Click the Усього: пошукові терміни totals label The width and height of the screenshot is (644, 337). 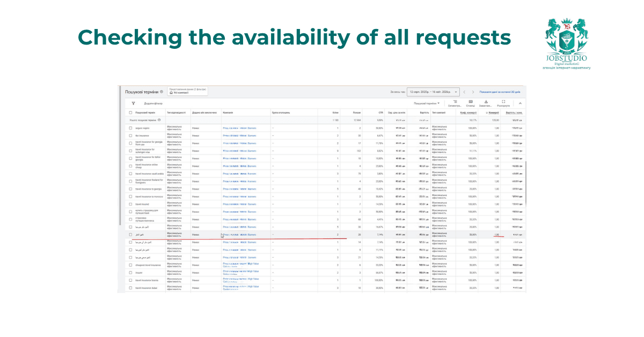[x=143, y=120]
